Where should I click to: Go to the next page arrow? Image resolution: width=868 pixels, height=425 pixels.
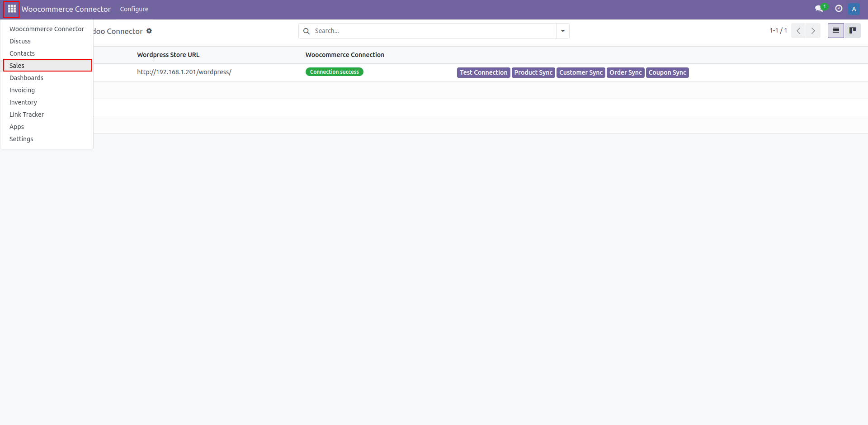click(x=813, y=31)
